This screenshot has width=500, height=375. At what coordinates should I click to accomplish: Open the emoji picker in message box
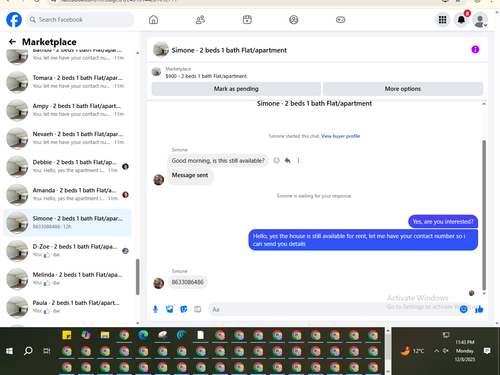463,309
